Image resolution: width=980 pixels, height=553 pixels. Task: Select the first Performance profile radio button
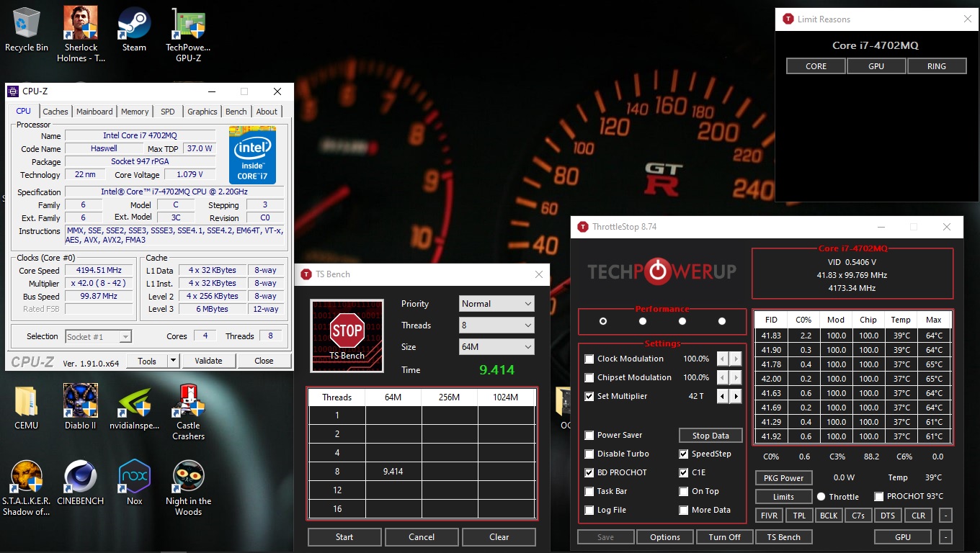click(603, 321)
